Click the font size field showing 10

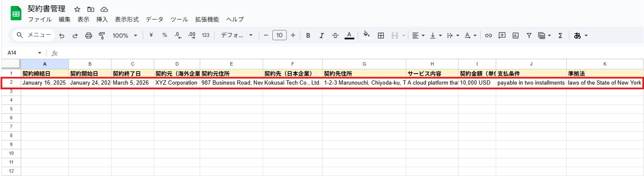tap(280, 36)
